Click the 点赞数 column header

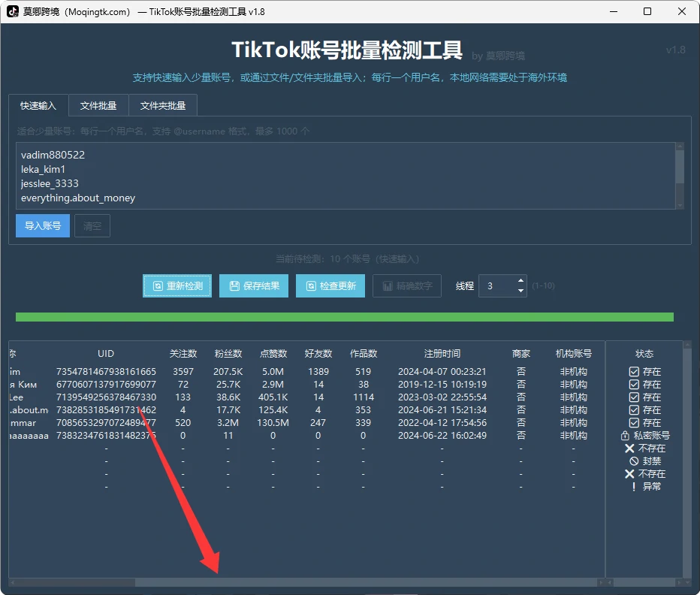point(273,353)
